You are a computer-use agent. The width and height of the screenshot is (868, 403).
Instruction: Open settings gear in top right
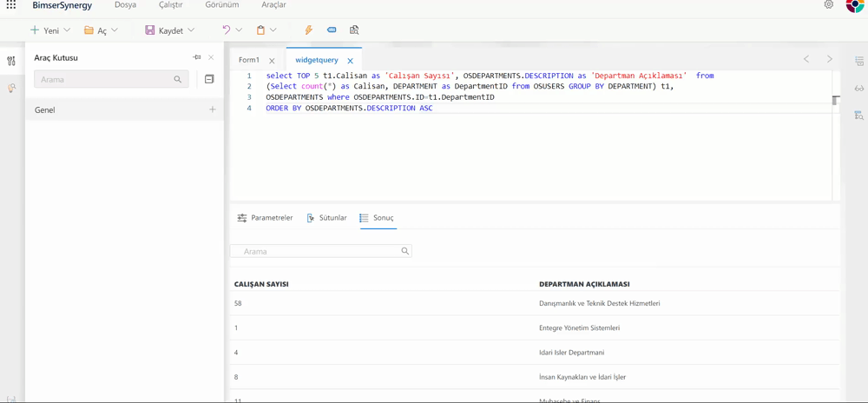[829, 5]
